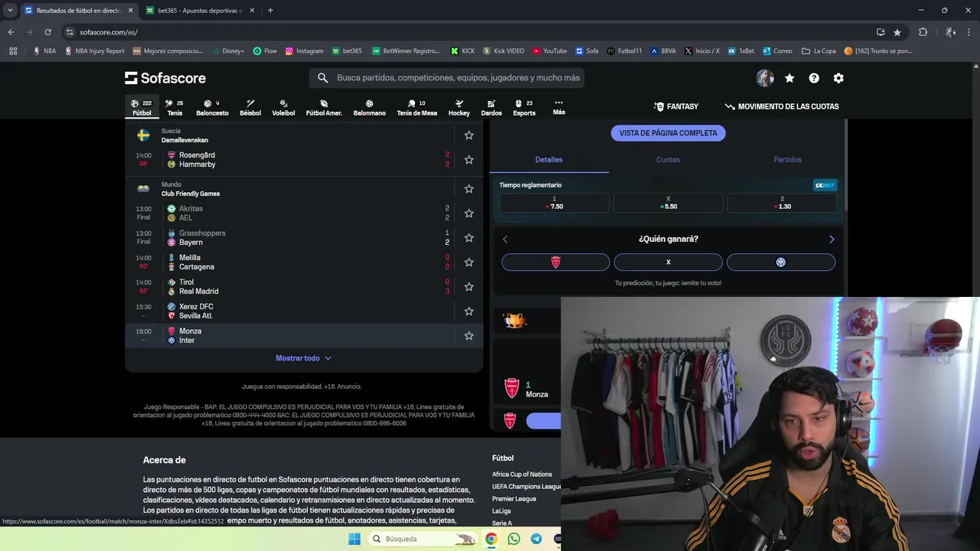Open the Béisbol sport category
The image size is (980, 551).
(250, 107)
